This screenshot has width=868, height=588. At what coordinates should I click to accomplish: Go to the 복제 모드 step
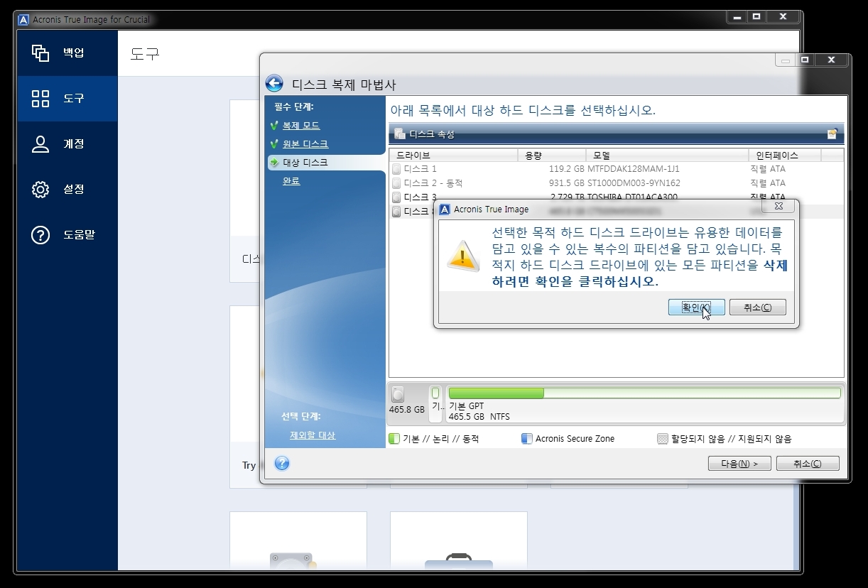(x=301, y=126)
